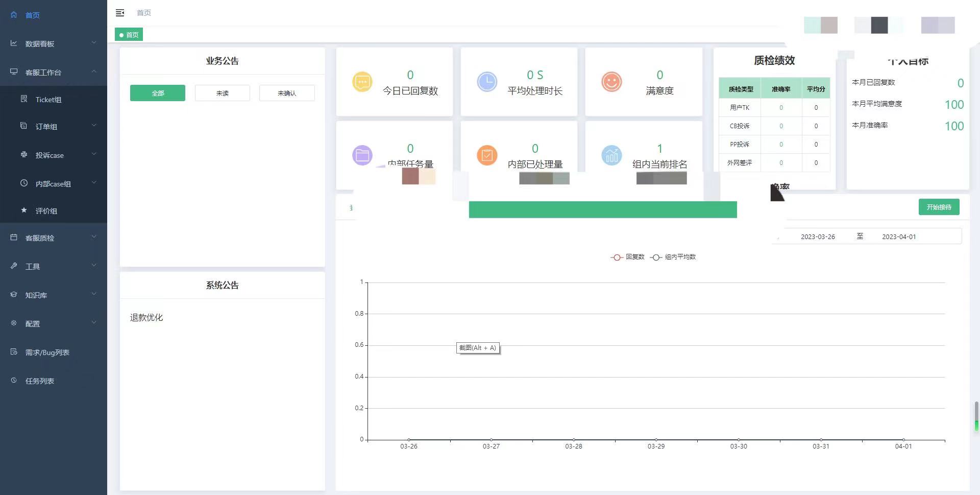Click the orange checklist 内部已处理量 icon
980x495 pixels.
tap(487, 155)
